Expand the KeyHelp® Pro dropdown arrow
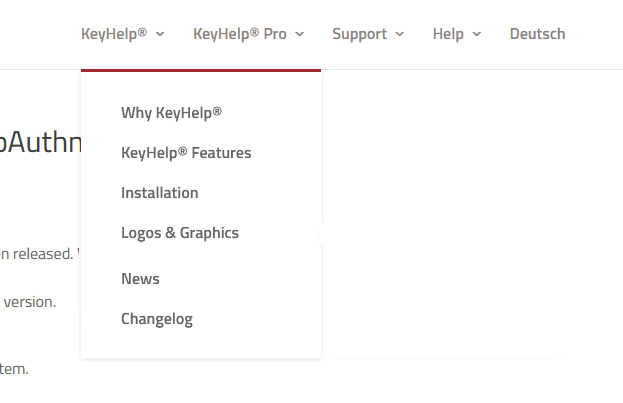Image resolution: width=623 pixels, height=403 pixels. (300, 34)
